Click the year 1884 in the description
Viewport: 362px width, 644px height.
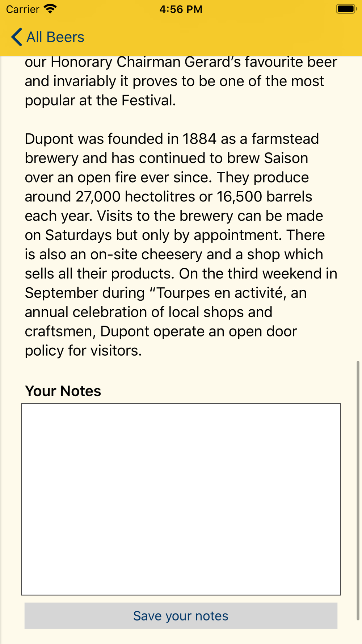199,139
